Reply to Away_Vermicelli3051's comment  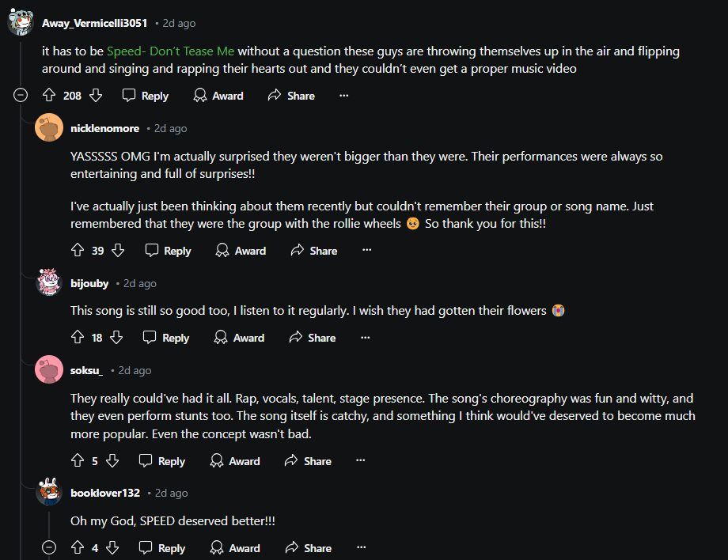point(146,96)
